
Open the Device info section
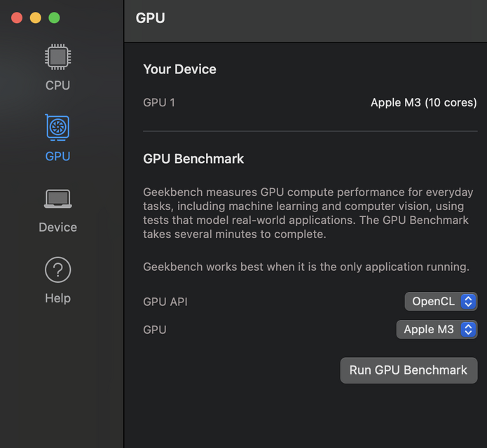click(x=57, y=211)
